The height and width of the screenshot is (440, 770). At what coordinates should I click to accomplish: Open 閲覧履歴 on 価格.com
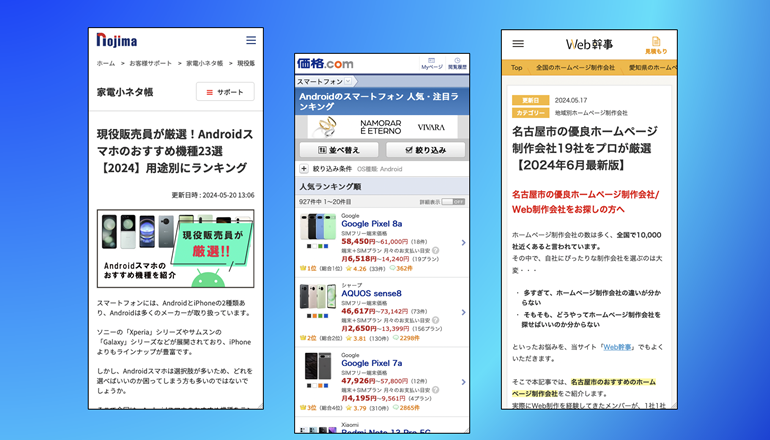(x=457, y=64)
